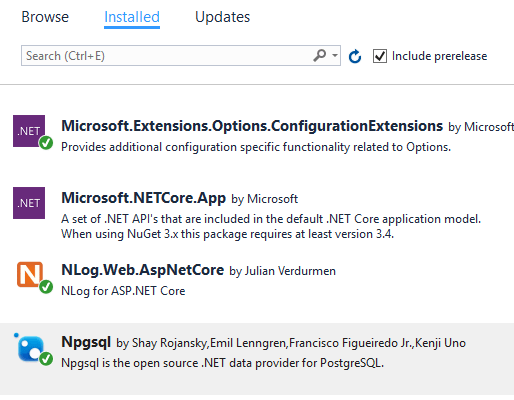Click the NLog orange N icon
Viewport: 514px width, 400px height.
pyautogui.click(x=30, y=274)
